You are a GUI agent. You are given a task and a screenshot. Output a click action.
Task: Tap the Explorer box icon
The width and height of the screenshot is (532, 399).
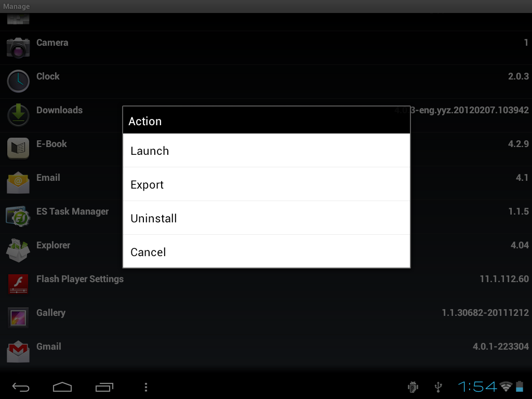(18, 250)
